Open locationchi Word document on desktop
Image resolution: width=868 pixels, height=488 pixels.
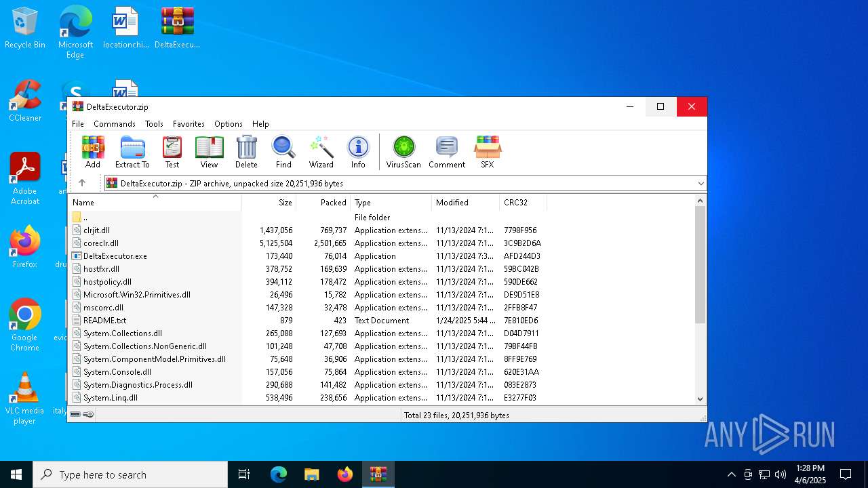125,28
